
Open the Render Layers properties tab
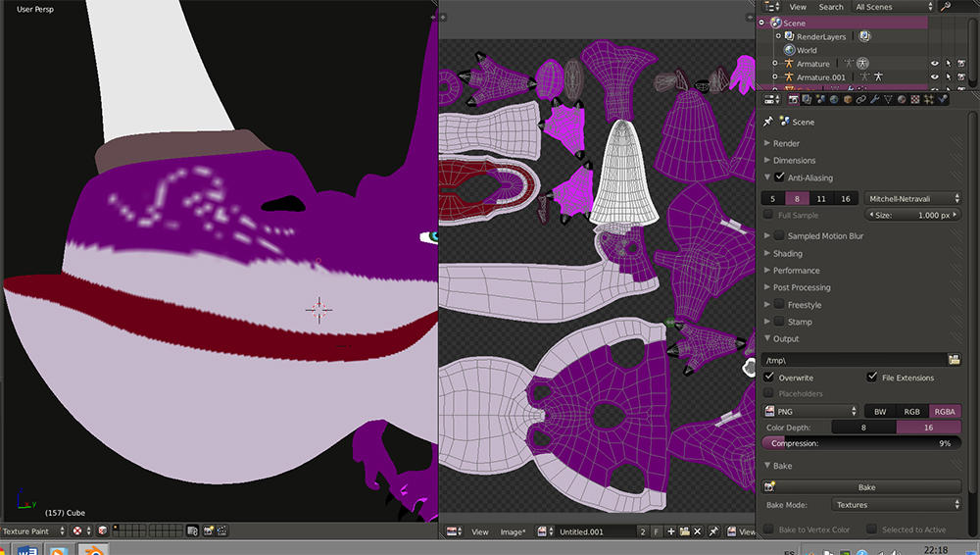click(807, 99)
